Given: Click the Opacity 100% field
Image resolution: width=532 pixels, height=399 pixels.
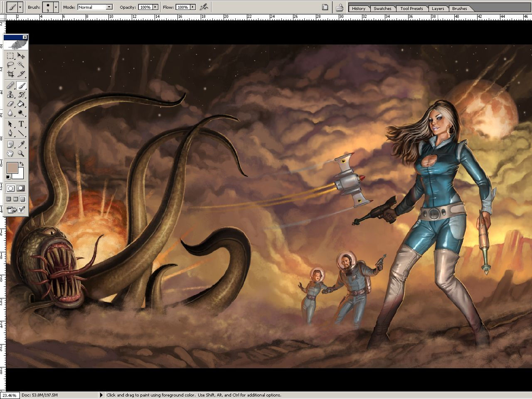Looking at the screenshot, I should click(145, 7).
